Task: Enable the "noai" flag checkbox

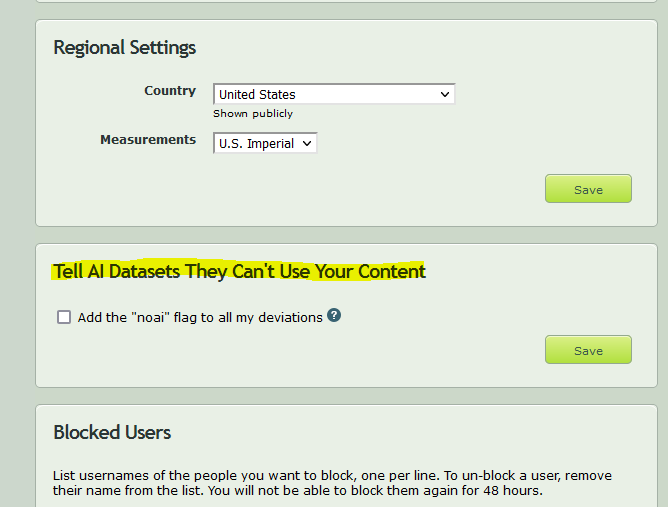Action: [x=64, y=317]
